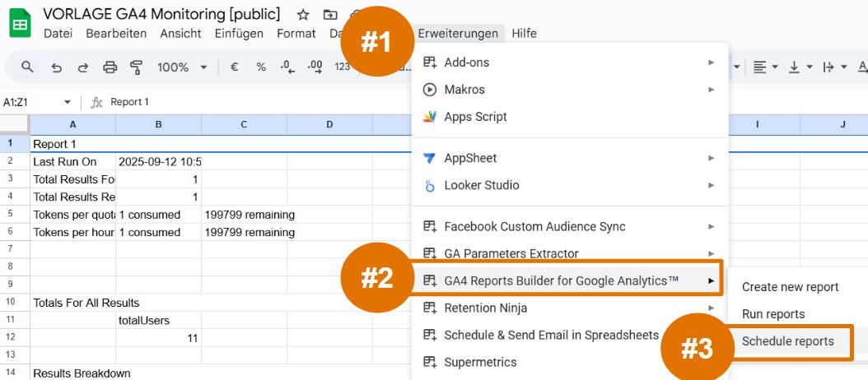This screenshot has height=380, width=868.
Task: Open vertical align options
Action: point(800,67)
